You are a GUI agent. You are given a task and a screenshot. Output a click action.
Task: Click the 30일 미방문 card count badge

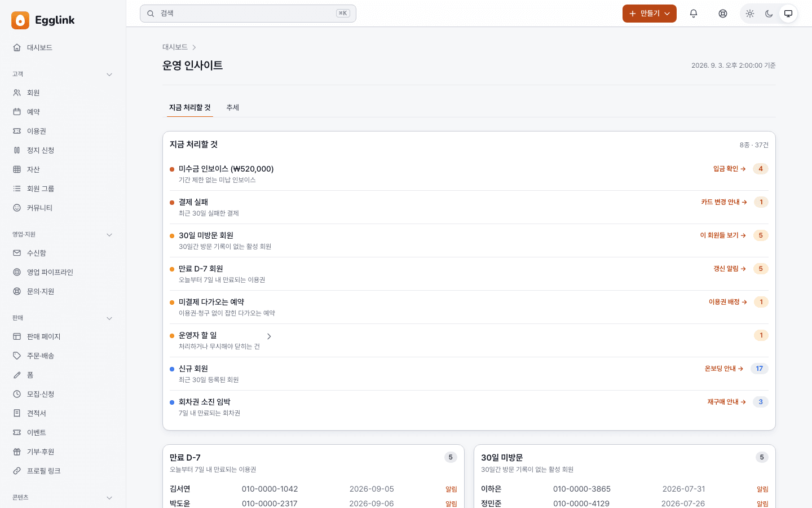pos(762,457)
